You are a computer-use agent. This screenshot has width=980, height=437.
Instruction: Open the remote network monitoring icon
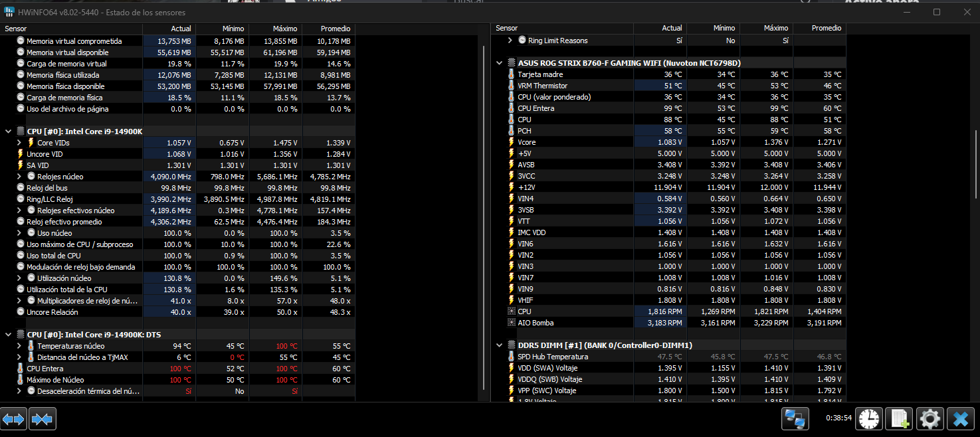pyautogui.click(x=795, y=419)
